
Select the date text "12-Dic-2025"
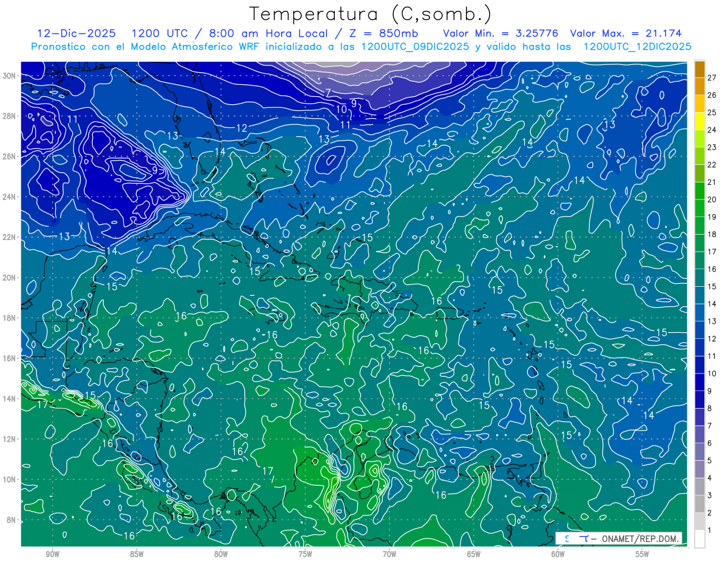tap(76, 33)
